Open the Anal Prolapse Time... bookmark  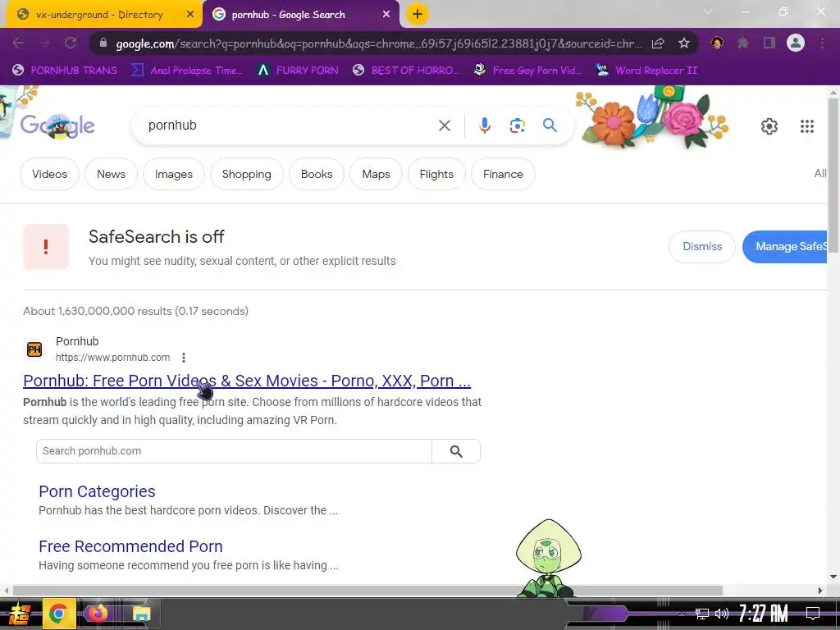pos(188,71)
